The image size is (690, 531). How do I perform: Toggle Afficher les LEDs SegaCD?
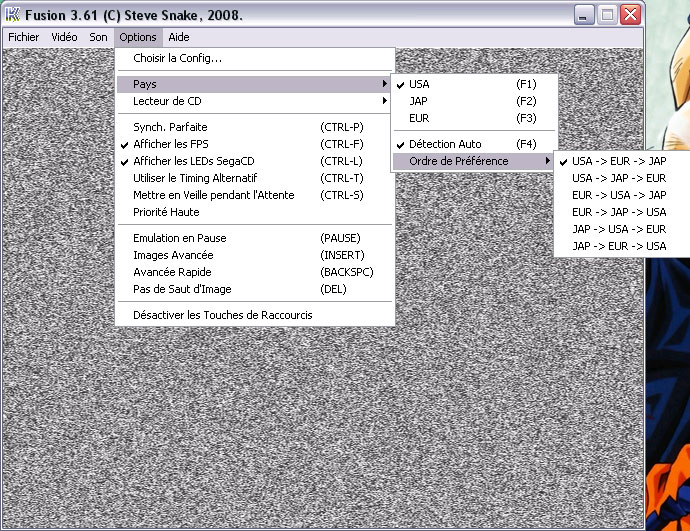coord(255,161)
